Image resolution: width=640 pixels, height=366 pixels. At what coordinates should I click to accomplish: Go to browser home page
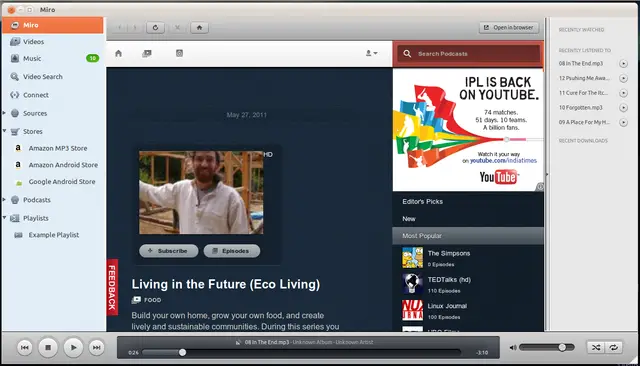pos(200,27)
